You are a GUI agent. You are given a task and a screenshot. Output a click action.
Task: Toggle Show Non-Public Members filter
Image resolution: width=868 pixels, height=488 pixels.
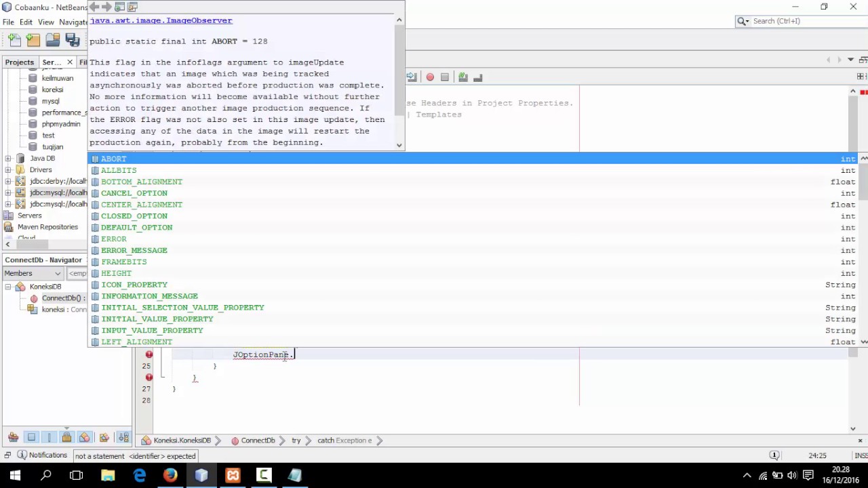click(66, 437)
